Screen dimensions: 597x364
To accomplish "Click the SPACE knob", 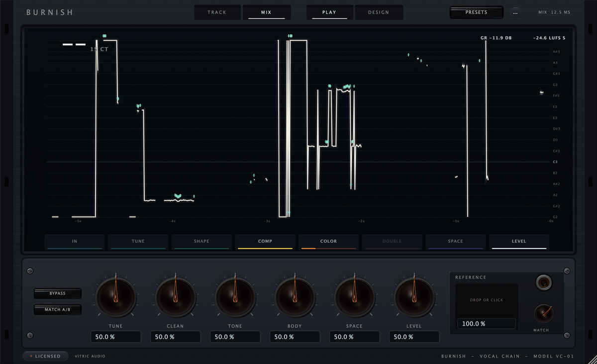I will [x=354, y=298].
